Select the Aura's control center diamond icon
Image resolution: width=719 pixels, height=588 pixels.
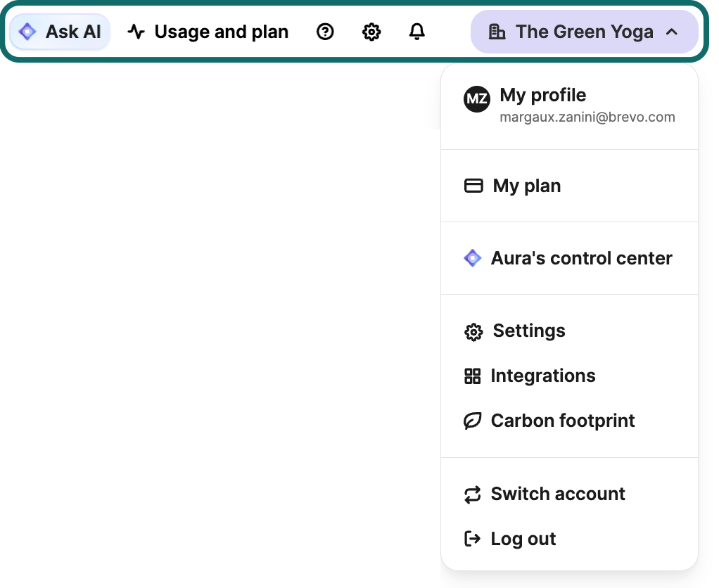473,258
